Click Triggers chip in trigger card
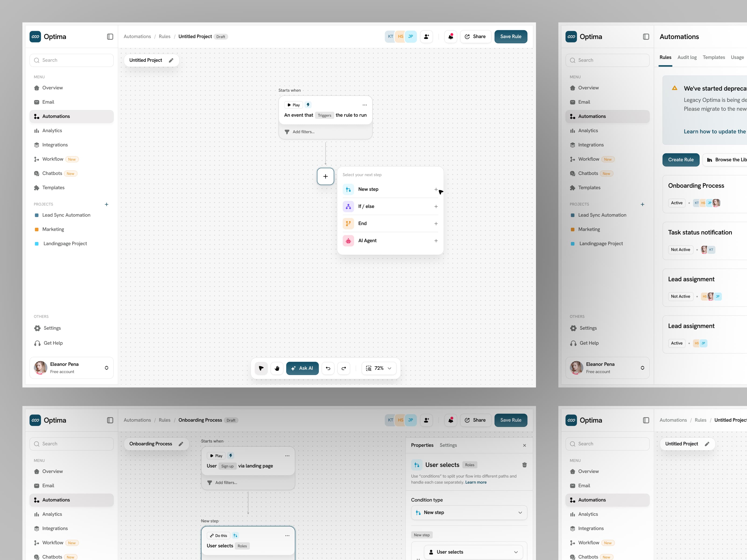 324,115
